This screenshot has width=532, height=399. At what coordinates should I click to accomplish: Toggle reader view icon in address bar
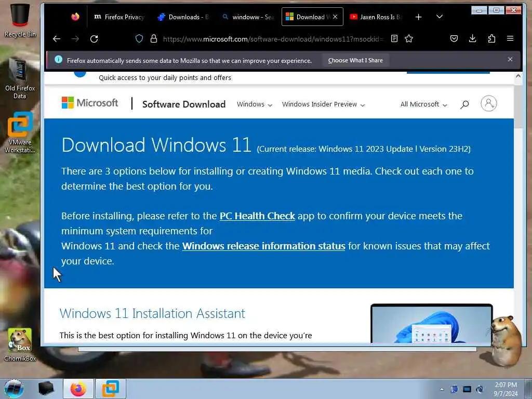pos(394,38)
